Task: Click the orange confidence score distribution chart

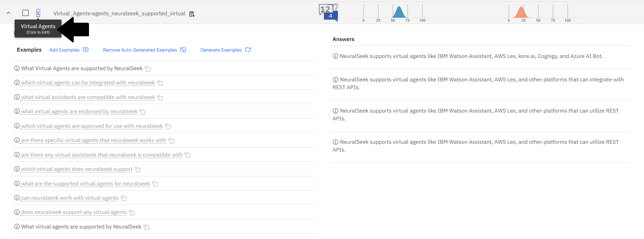Action: (541, 13)
